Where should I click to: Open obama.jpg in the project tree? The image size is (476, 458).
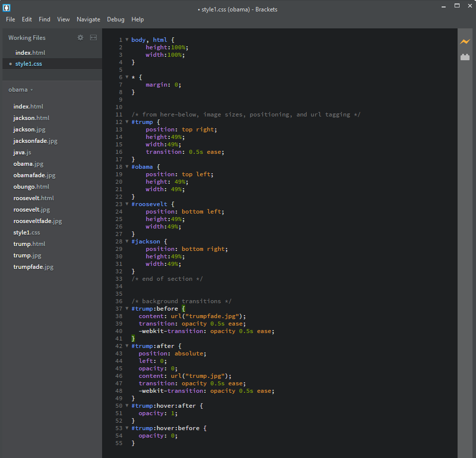pyautogui.click(x=28, y=164)
